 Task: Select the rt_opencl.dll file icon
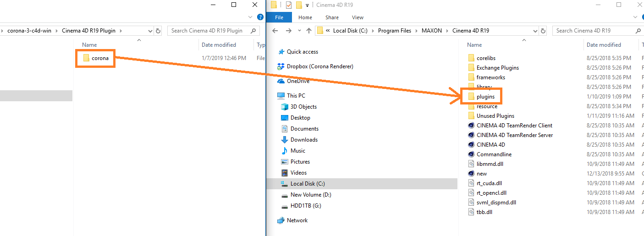click(x=471, y=193)
